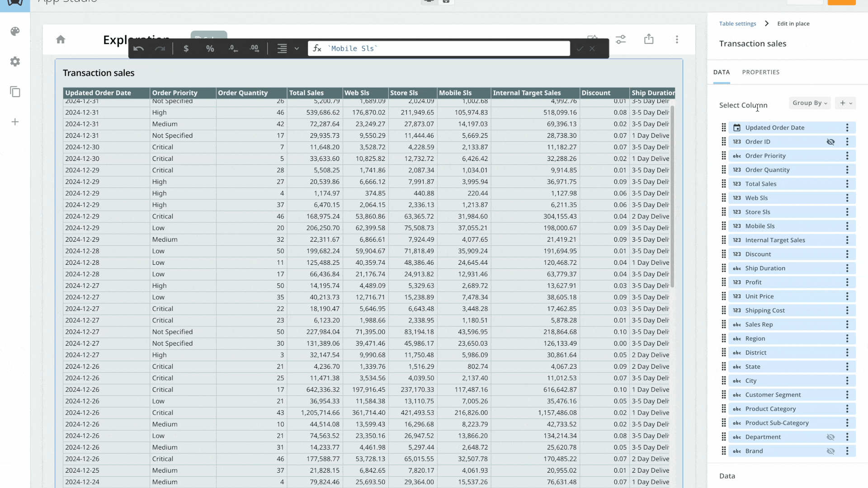The image size is (868, 488).
Task: Go to home page icon
Action: tap(61, 39)
